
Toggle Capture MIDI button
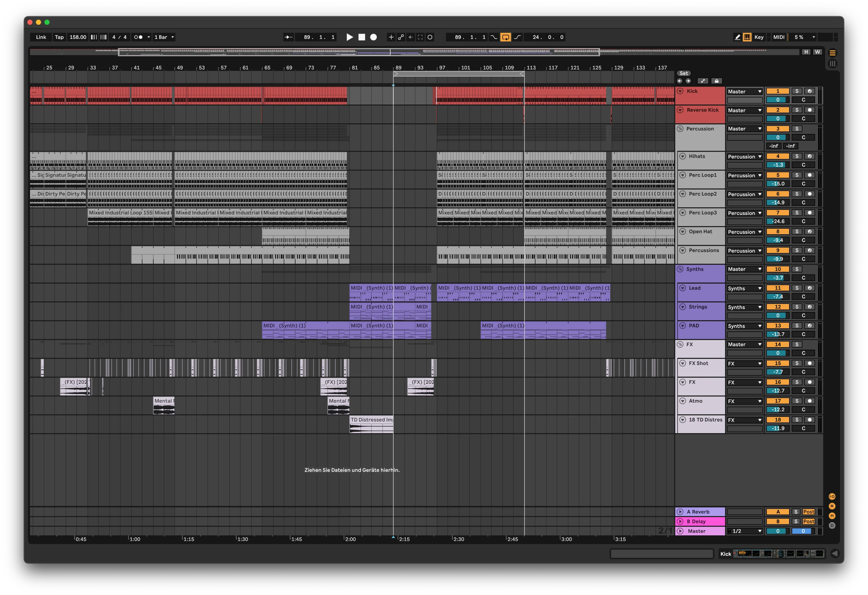click(420, 37)
